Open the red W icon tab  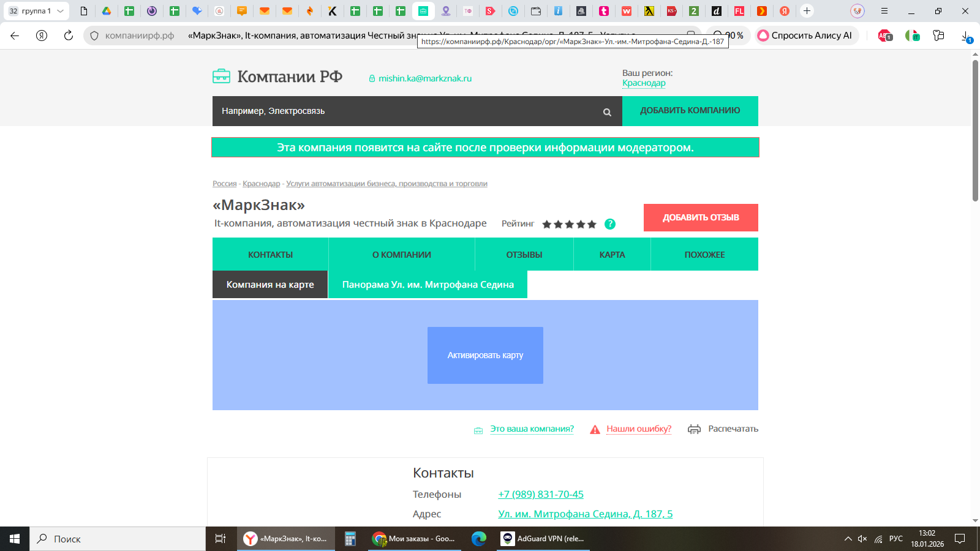point(627,11)
